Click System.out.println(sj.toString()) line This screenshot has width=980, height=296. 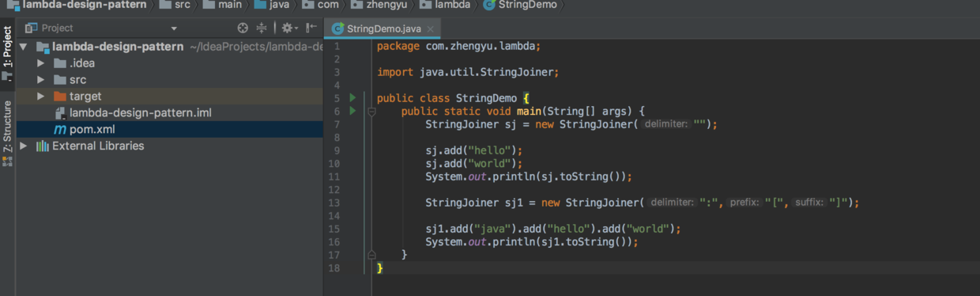click(x=529, y=176)
